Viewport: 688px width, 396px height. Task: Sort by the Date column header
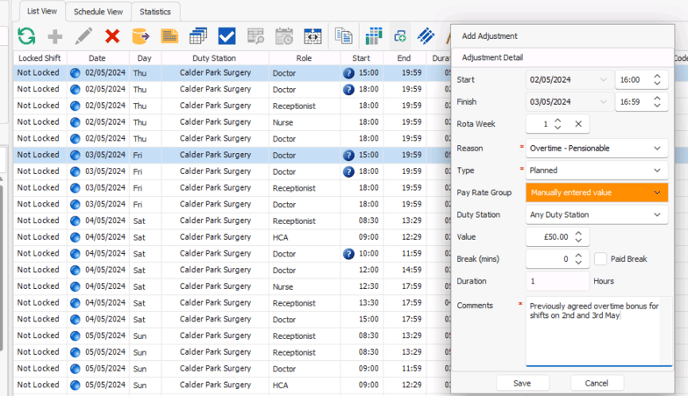(97, 58)
